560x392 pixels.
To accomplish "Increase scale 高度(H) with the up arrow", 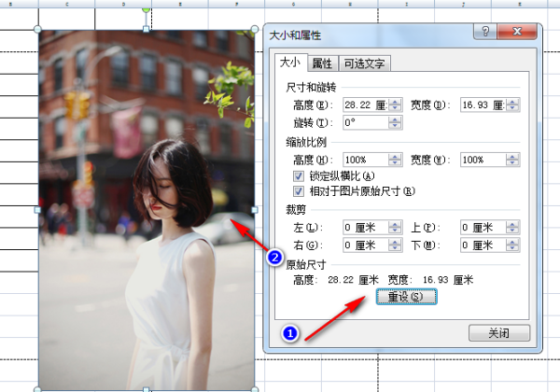I will (x=395, y=157).
